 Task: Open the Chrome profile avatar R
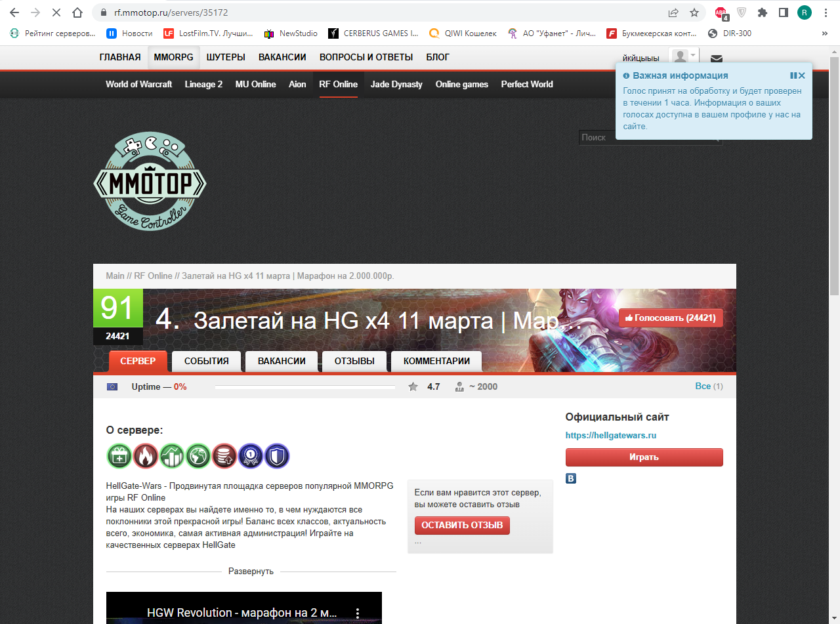[805, 12]
